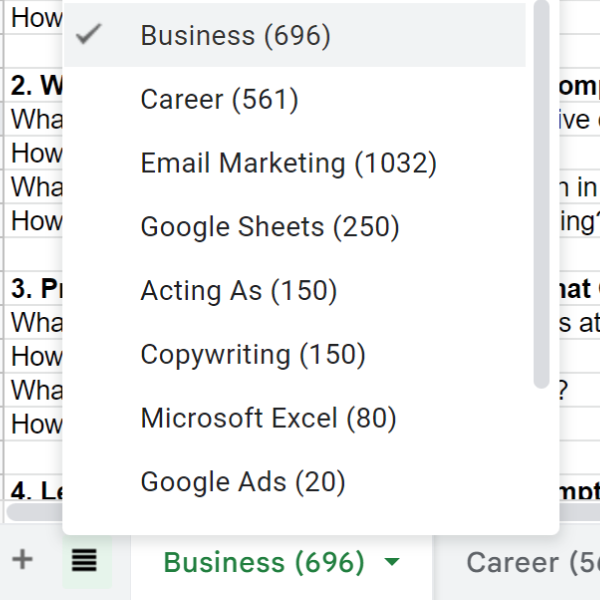Select Copywriting (150) from the sheet list
The height and width of the screenshot is (600, 600).
pos(253,354)
